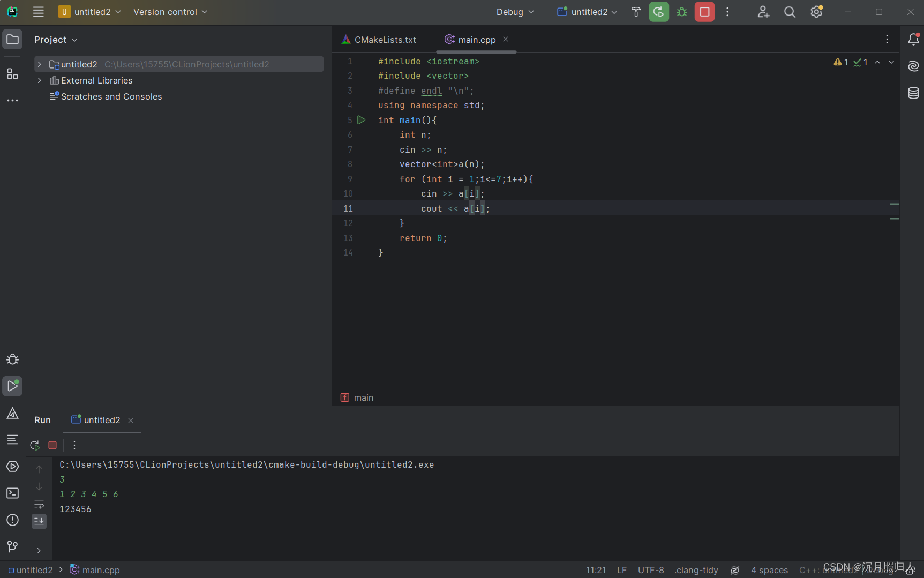Viewport: 924px width, 578px height.
Task: Click main.cpp breadcrumb in status bar
Action: [x=95, y=570]
